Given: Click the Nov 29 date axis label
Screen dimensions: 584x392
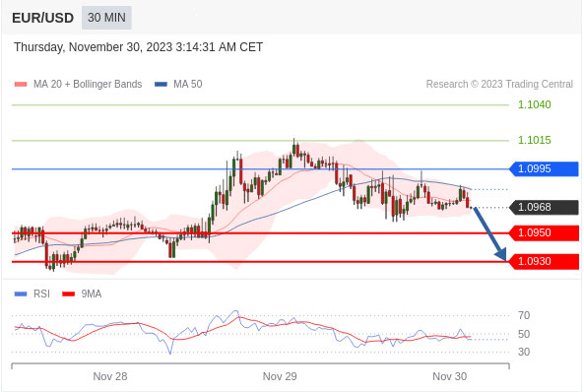Looking at the screenshot, I should (x=280, y=376).
